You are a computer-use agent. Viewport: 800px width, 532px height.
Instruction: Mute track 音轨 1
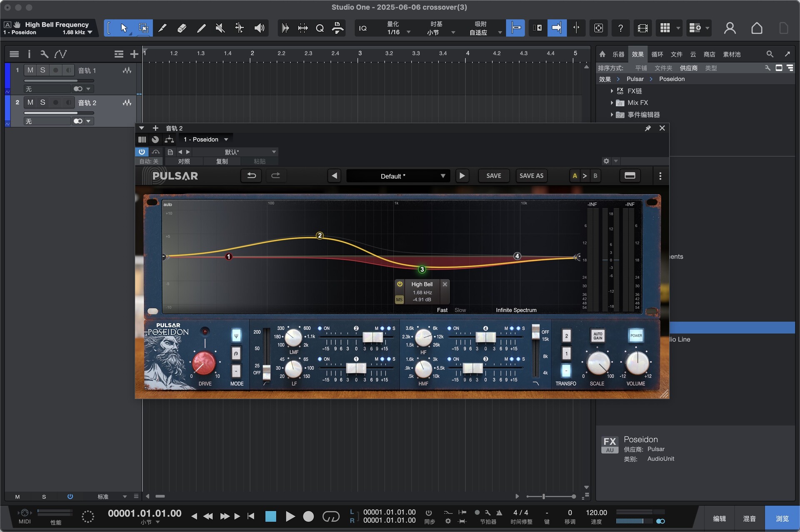pyautogui.click(x=30, y=70)
